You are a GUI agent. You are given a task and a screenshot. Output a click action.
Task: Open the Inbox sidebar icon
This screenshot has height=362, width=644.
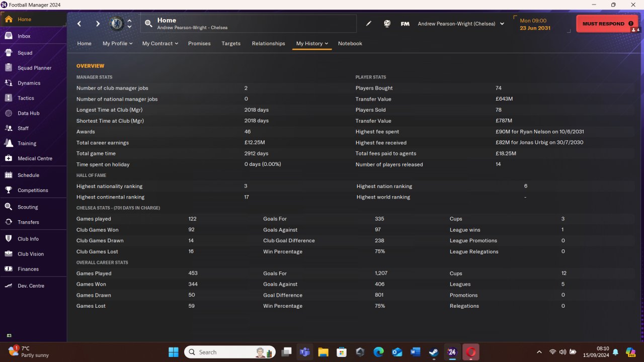click(x=8, y=36)
